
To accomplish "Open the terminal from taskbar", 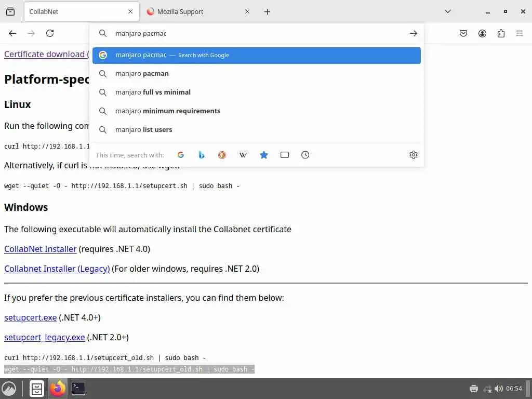I will point(78,389).
